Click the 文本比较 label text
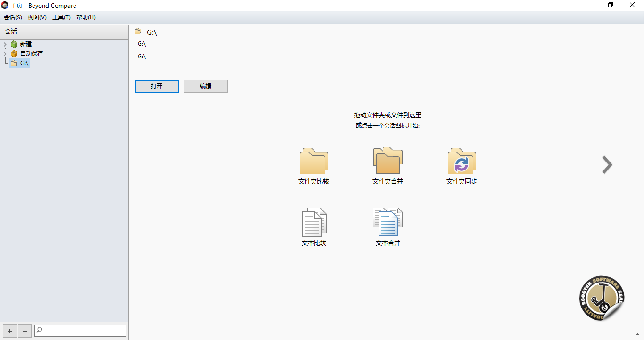Image resolution: width=644 pixels, height=340 pixels. point(314,243)
